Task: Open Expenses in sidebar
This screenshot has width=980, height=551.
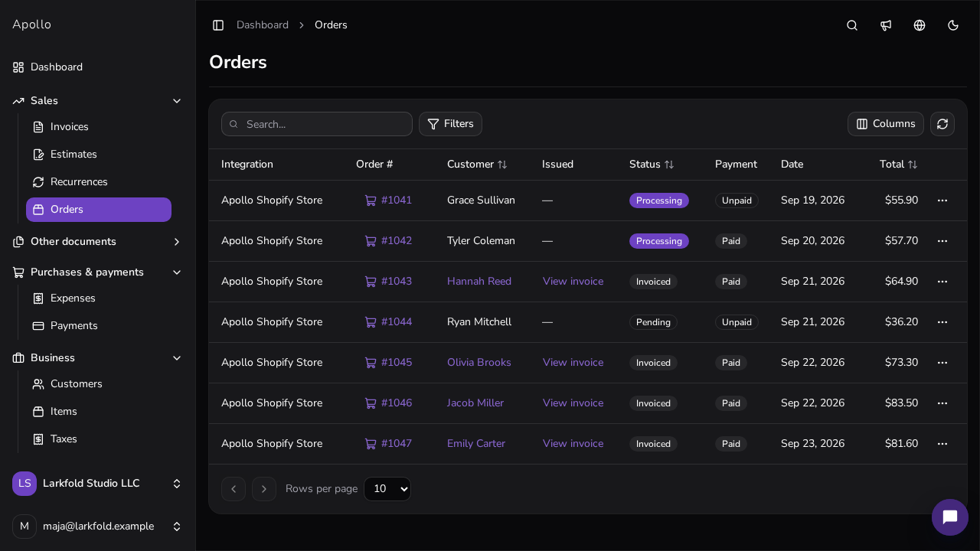Action: click(99, 298)
